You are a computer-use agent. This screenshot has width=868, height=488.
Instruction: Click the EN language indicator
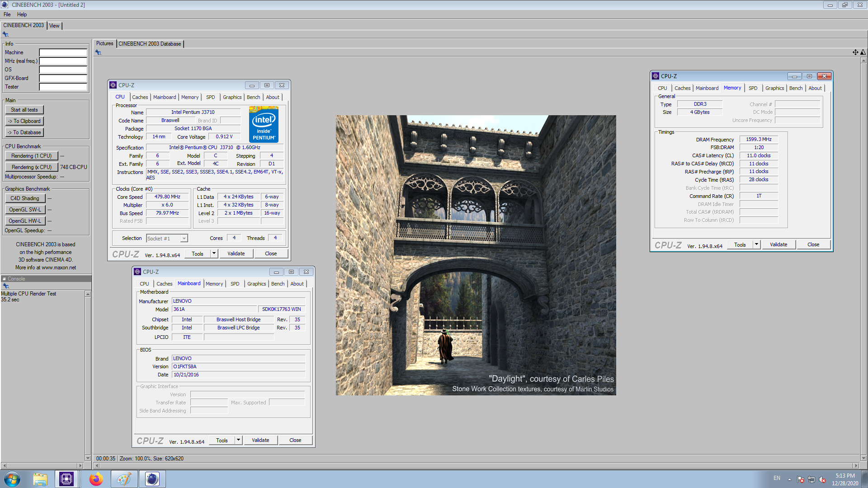coord(777,478)
